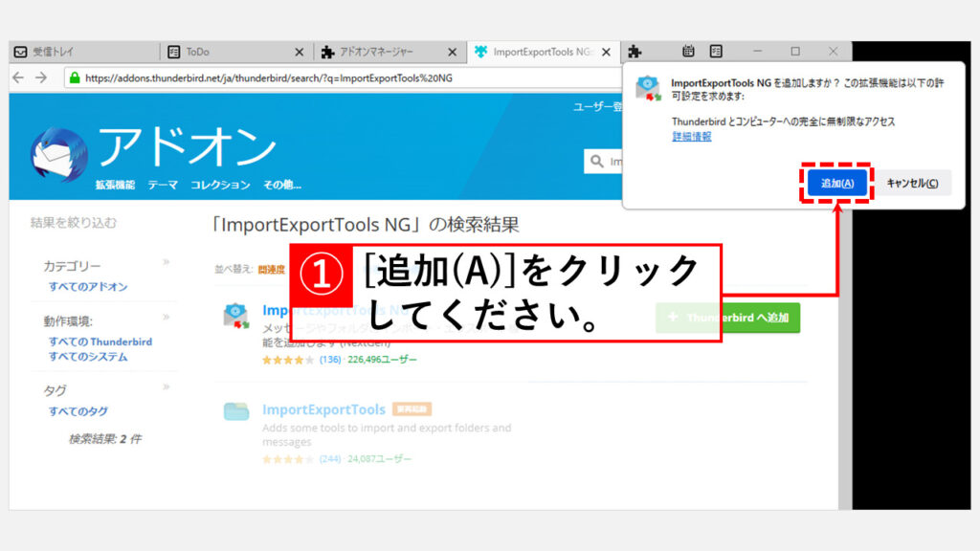This screenshot has width=980, height=551.
Task: Click the 追加(A) button in the popup
Action: pyautogui.click(x=836, y=183)
